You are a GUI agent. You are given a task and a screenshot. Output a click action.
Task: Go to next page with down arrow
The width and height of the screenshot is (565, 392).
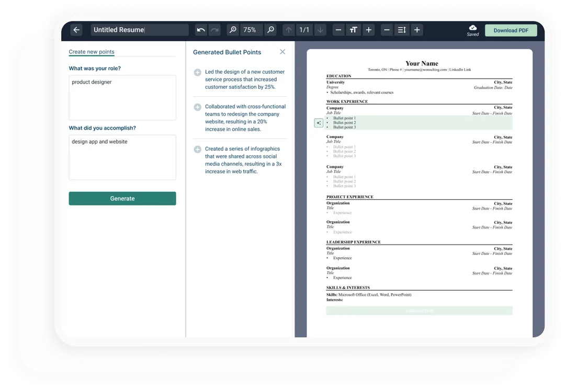(320, 30)
